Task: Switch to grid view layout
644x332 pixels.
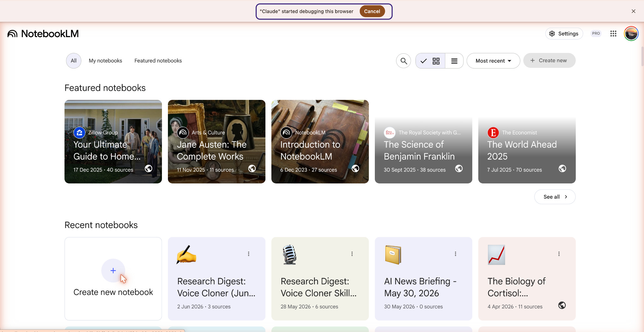Action: click(x=430, y=61)
